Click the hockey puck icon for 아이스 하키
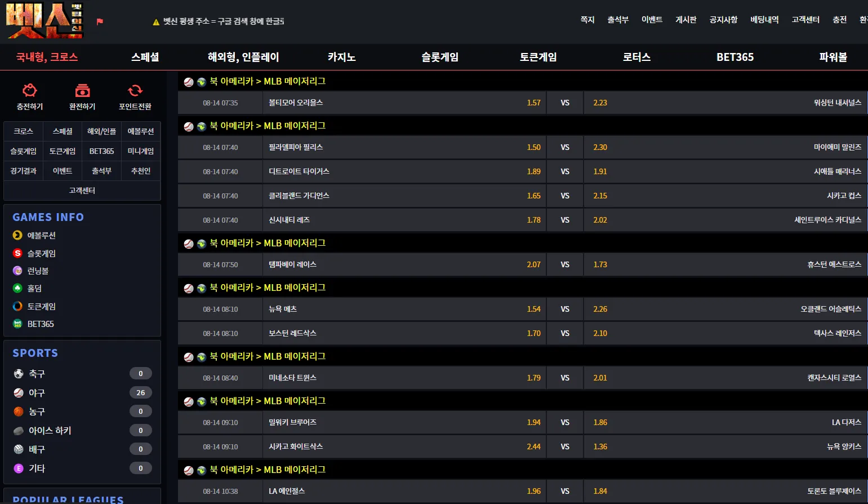 pyautogui.click(x=19, y=431)
